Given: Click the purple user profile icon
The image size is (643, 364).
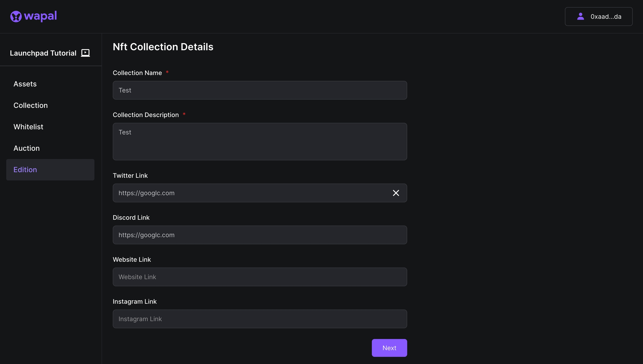Looking at the screenshot, I should point(580,16).
